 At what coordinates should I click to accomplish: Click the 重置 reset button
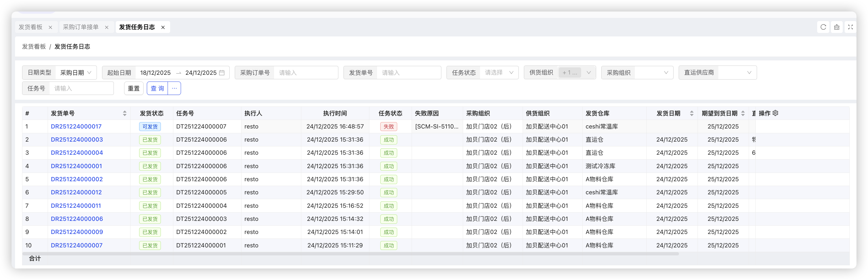click(x=134, y=88)
